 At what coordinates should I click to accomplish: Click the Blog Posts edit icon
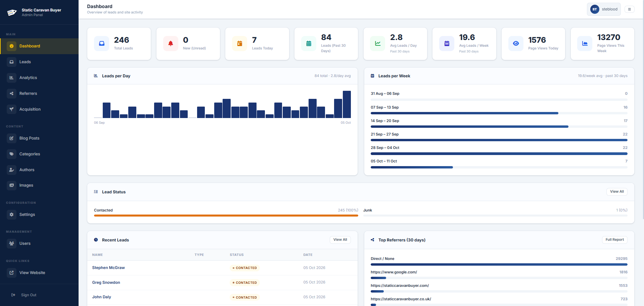(x=12, y=138)
